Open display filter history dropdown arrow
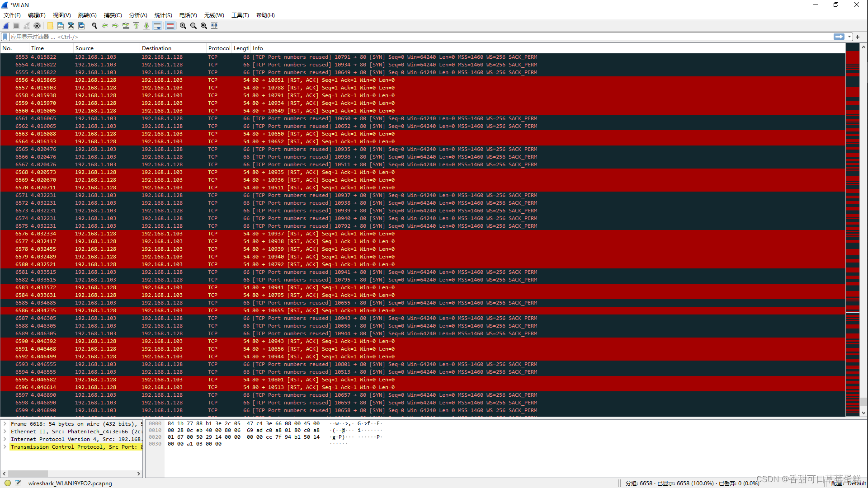 849,37
